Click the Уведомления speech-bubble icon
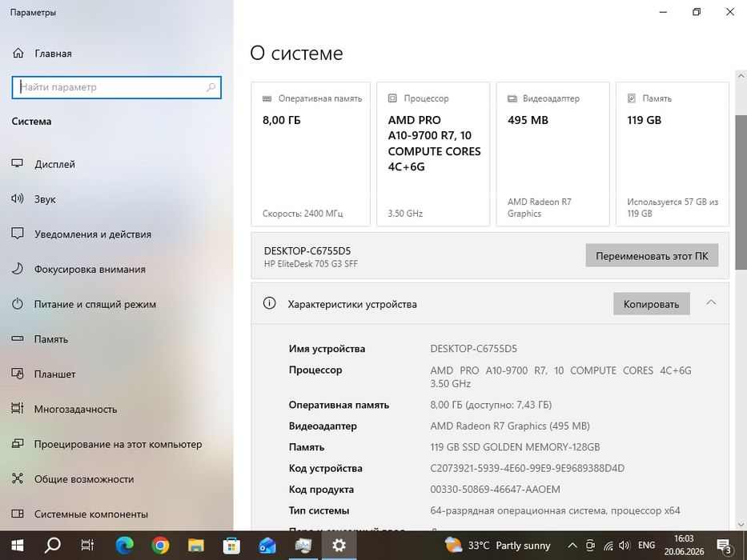Image resolution: width=747 pixels, height=560 pixels. [17, 234]
